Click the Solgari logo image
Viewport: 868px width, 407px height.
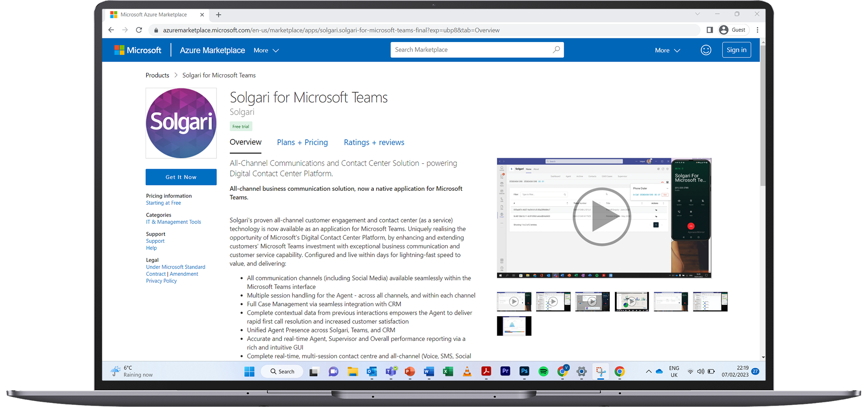pyautogui.click(x=181, y=123)
